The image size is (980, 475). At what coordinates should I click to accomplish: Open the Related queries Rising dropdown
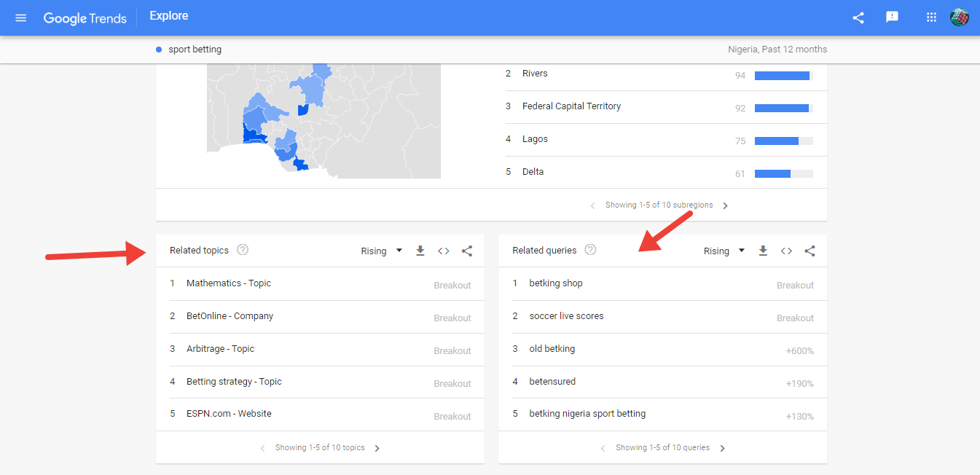pyautogui.click(x=724, y=251)
